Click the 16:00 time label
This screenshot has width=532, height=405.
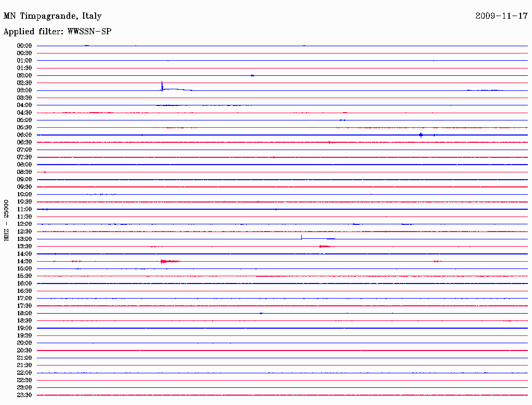(x=24, y=283)
